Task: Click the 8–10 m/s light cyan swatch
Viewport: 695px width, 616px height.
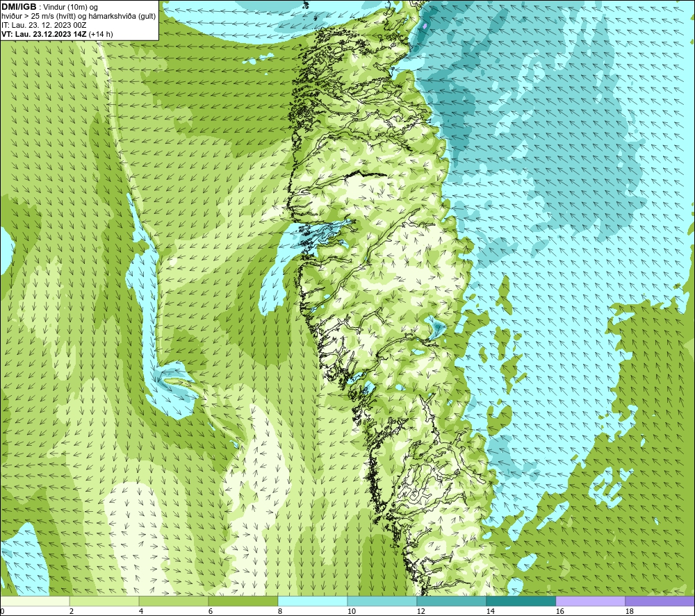Action: click(x=313, y=601)
